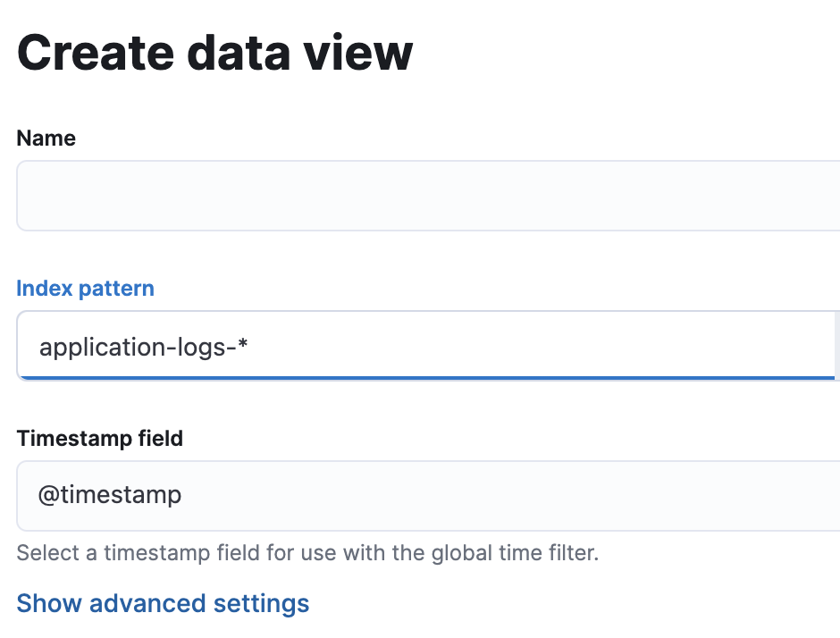Click the empty Name input field
Screen dimensions: 840x638
[427, 196]
